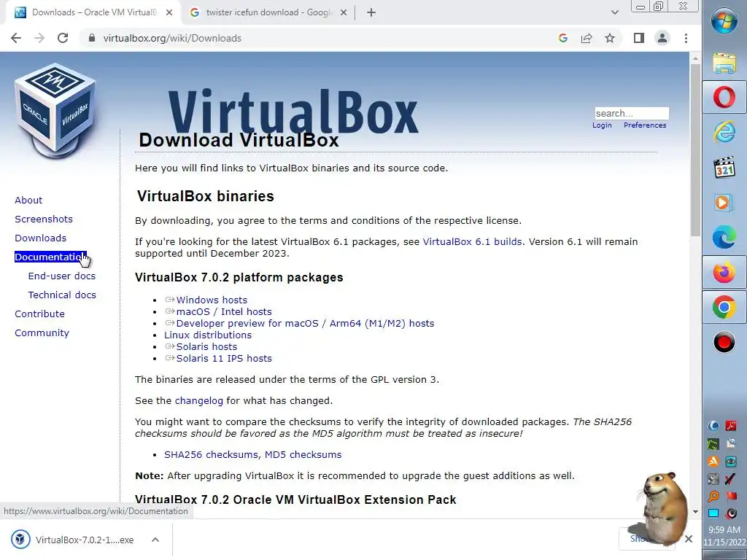747x560 pixels.
Task: Download macOS / Intel hosts package
Action: [224, 311]
